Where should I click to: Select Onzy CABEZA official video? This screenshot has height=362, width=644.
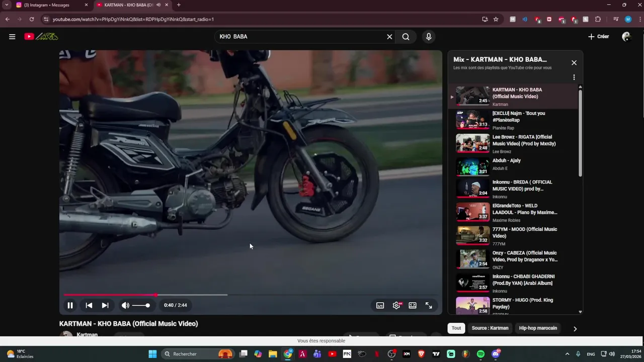(x=513, y=260)
